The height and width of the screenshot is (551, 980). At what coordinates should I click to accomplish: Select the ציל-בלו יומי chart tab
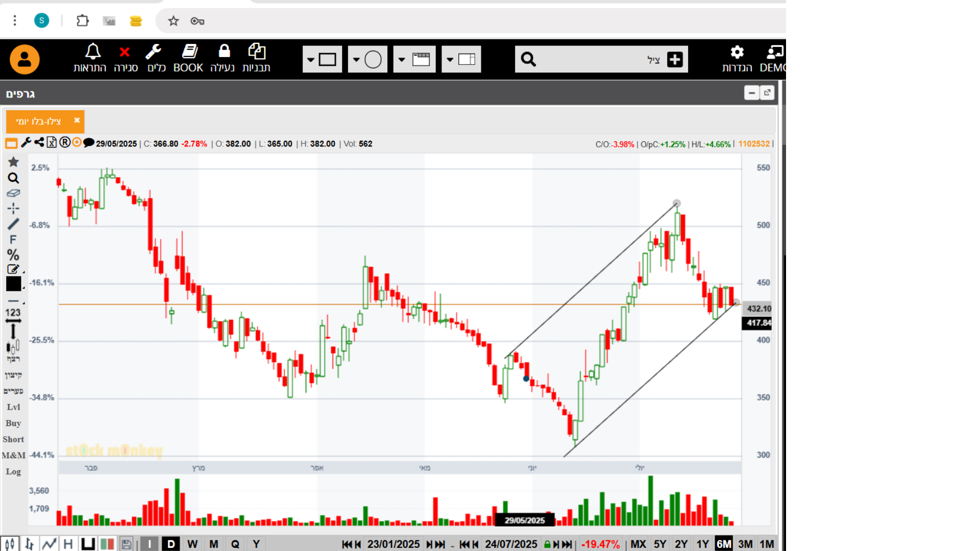coord(39,121)
